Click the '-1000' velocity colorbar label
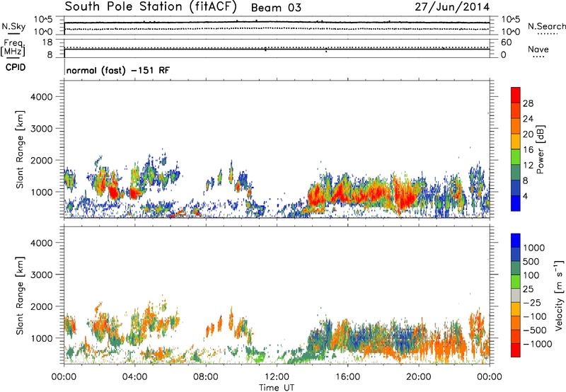 coord(537,344)
